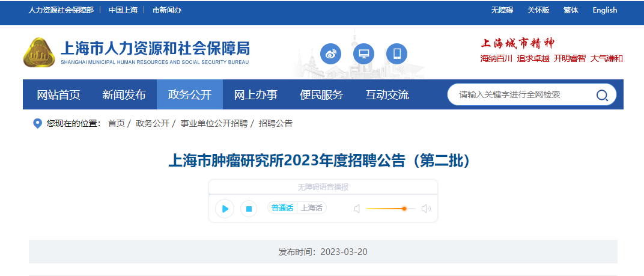
Task: Switch to 繁体 traditional Chinese
Action: (571, 10)
